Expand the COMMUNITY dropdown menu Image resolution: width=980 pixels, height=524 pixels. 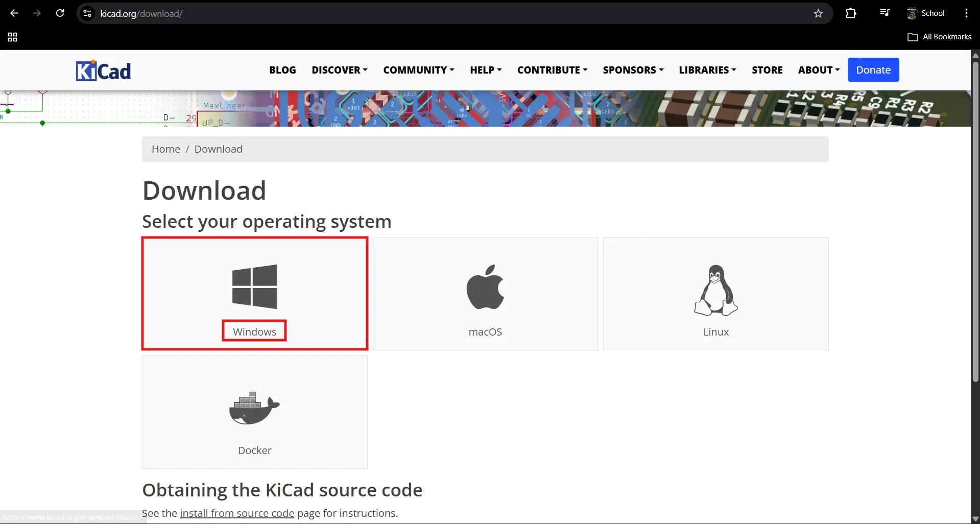[419, 70]
